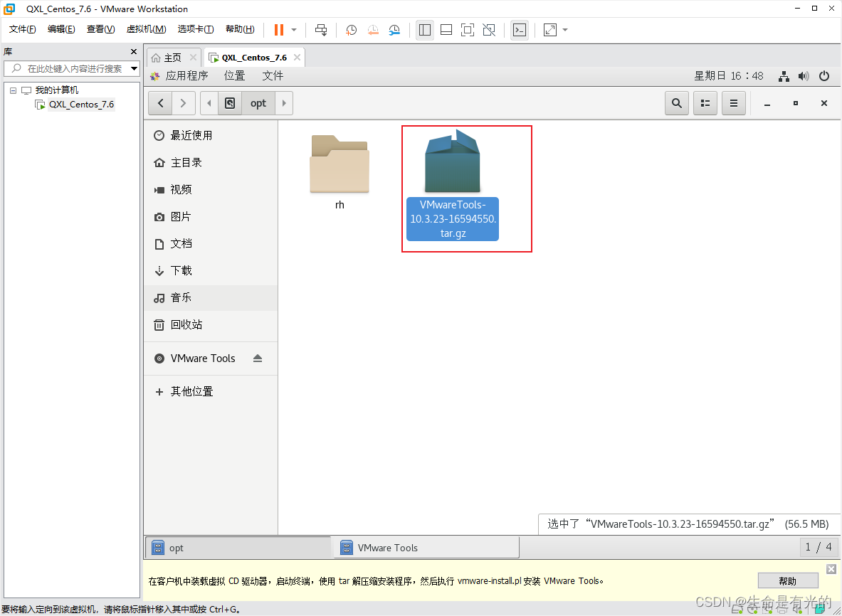Click the 帮助 button in yellow bar
The height and width of the screenshot is (616, 842).
(788, 581)
